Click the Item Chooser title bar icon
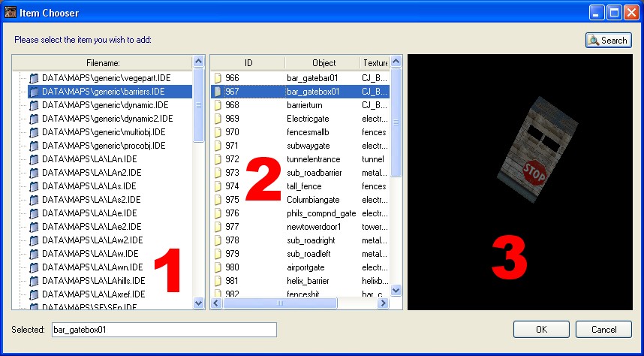 (x=11, y=13)
